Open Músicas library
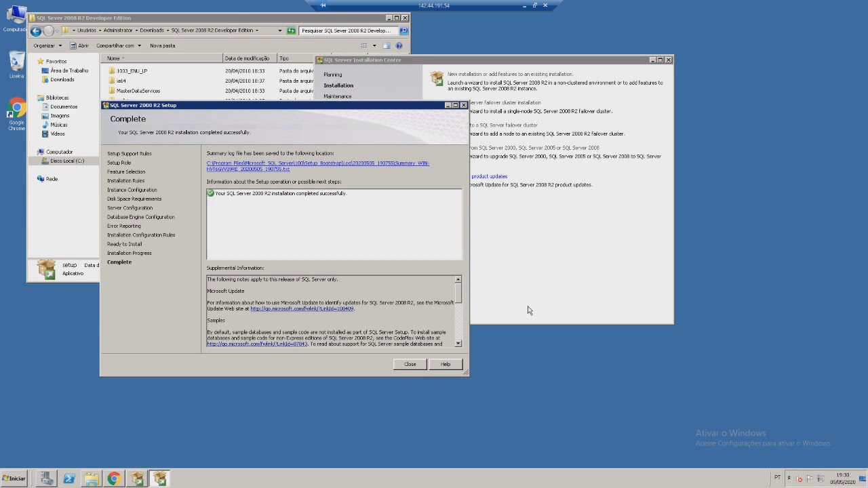868x488 pixels. click(x=58, y=125)
